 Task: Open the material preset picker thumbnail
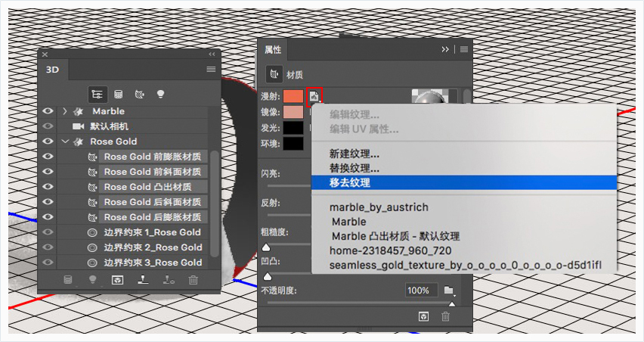click(x=430, y=97)
